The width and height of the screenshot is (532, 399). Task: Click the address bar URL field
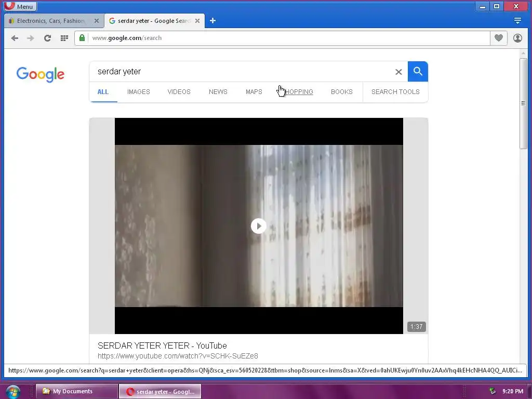[x=289, y=38]
